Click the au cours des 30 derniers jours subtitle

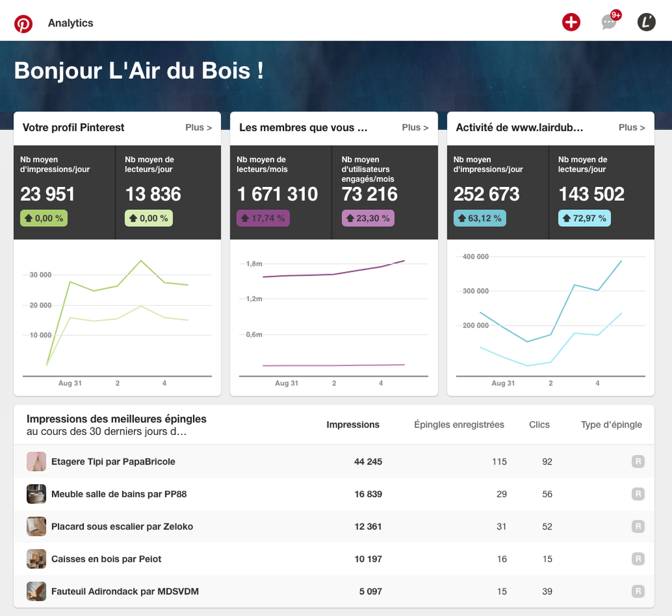coord(107,432)
